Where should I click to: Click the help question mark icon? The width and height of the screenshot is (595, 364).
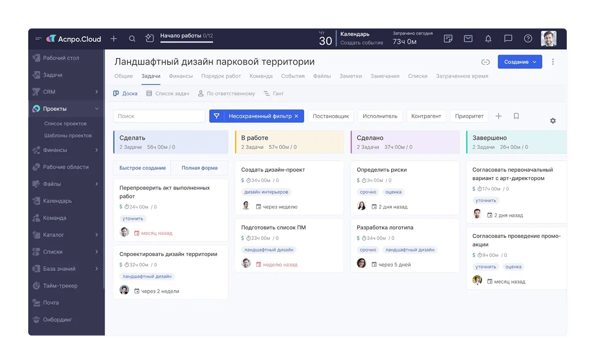pos(528,39)
